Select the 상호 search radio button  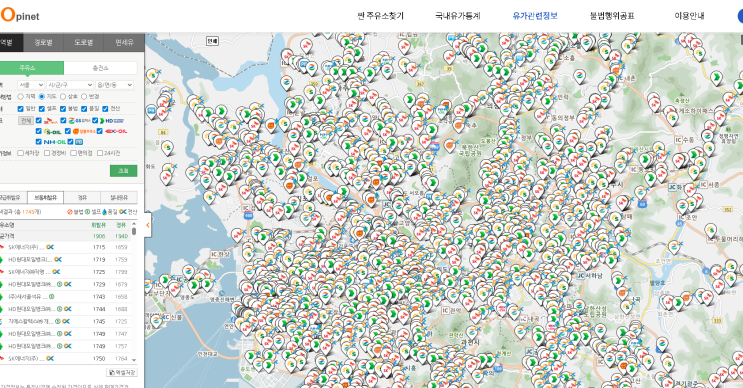[x=63, y=97]
